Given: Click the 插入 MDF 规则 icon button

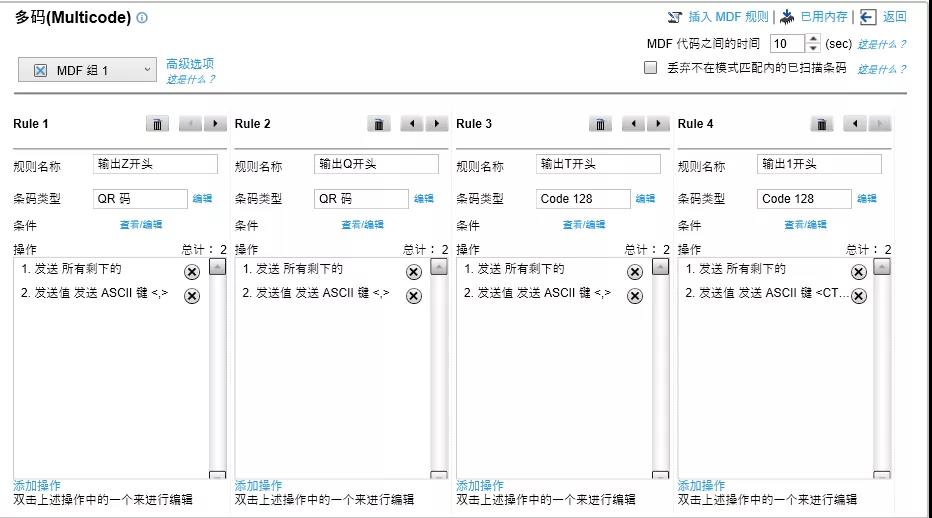Looking at the screenshot, I should click(x=675, y=17).
